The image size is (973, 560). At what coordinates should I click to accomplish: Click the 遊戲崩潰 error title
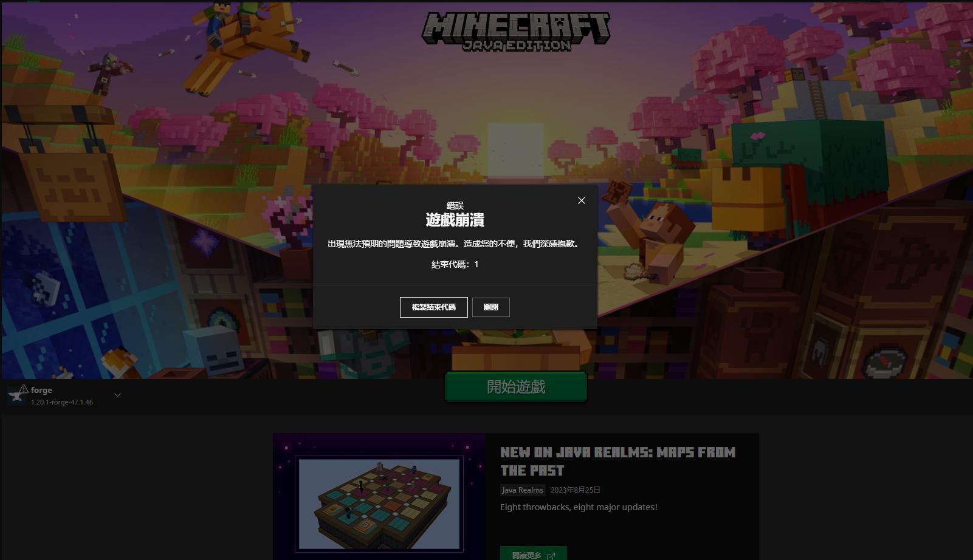click(455, 221)
